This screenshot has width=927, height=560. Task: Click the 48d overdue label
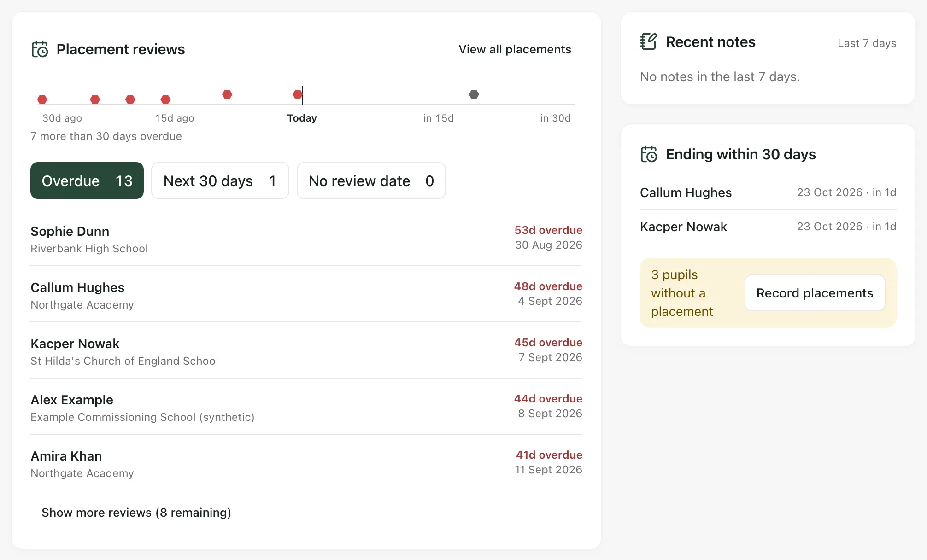pos(548,286)
